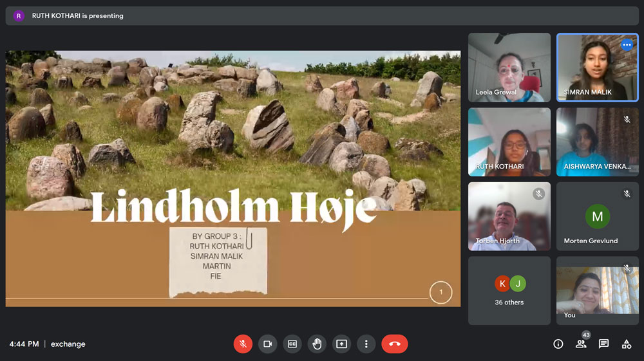644x361 pixels.
Task: Click the participant count badge 43
Action: click(x=586, y=335)
